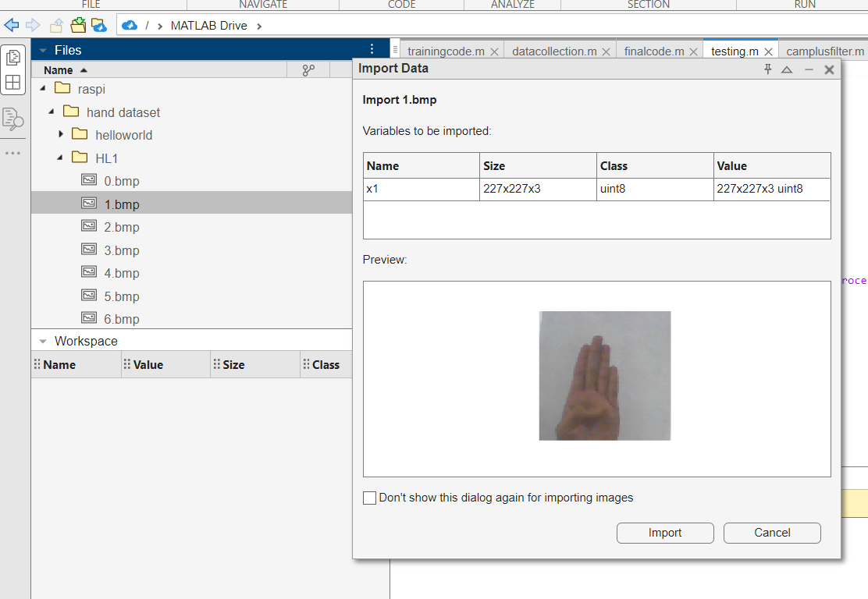
Task: Expand the helloworld folder
Action: click(62, 134)
